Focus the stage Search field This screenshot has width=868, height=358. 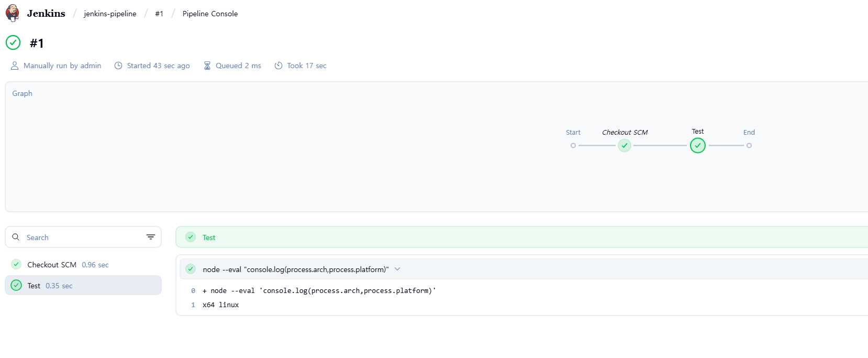[x=83, y=237]
